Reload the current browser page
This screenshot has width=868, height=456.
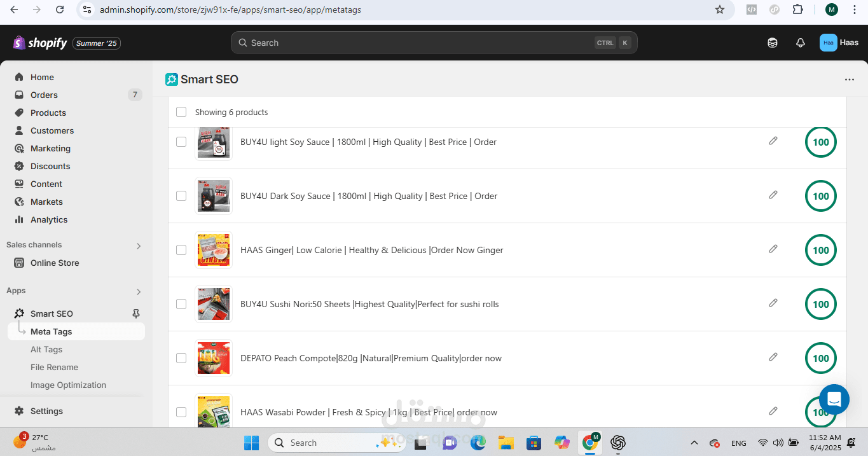click(x=60, y=10)
